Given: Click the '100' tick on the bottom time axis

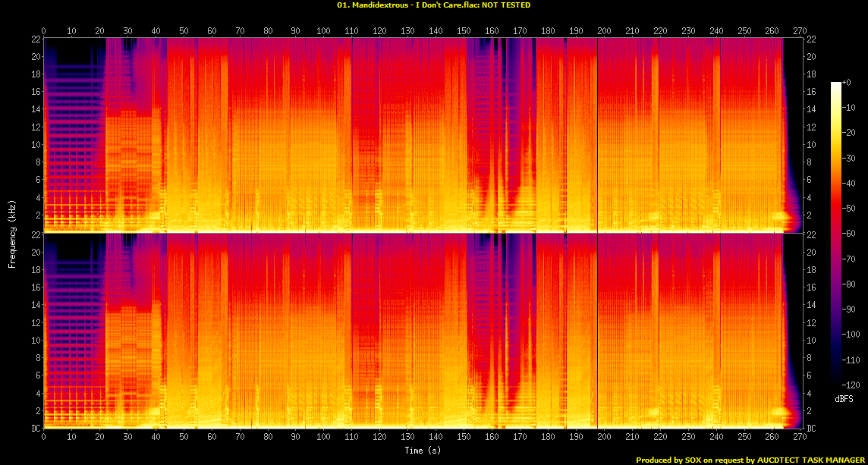Looking at the screenshot, I should (x=324, y=438).
